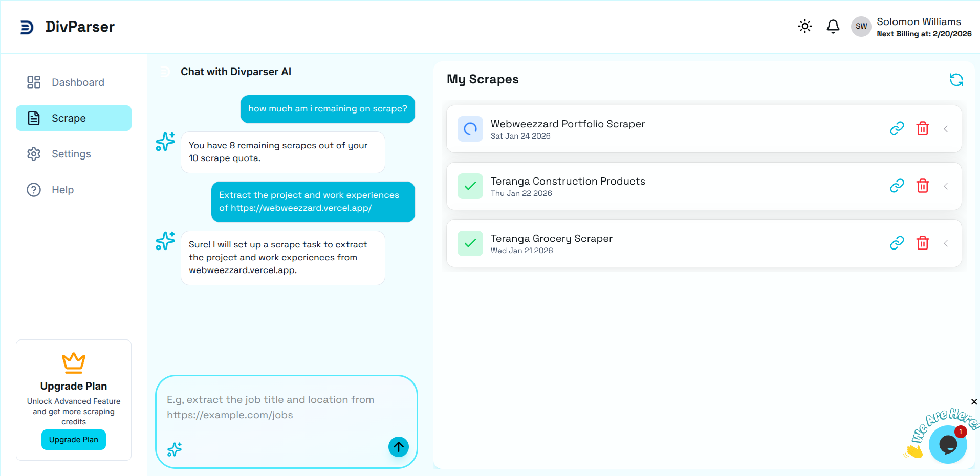Delete the Teranga Grocery Scraper
980x476 pixels.
(x=923, y=243)
